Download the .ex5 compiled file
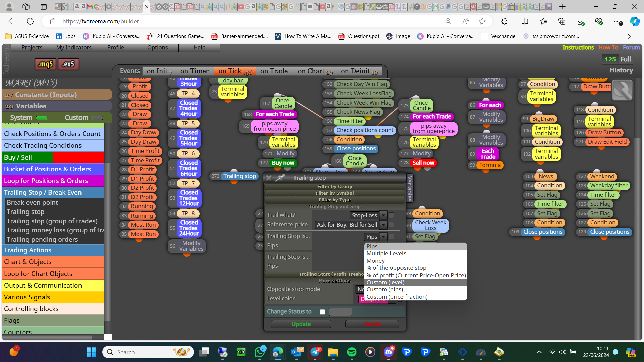The image size is (644, 362). point(68,64)
